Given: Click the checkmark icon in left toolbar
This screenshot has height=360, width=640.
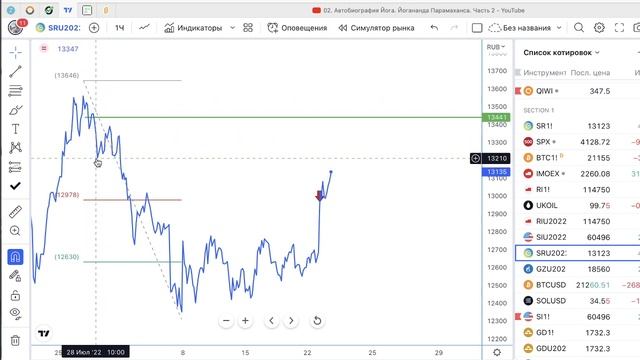Looking at the screenshot, I should [x=16, y=186].
